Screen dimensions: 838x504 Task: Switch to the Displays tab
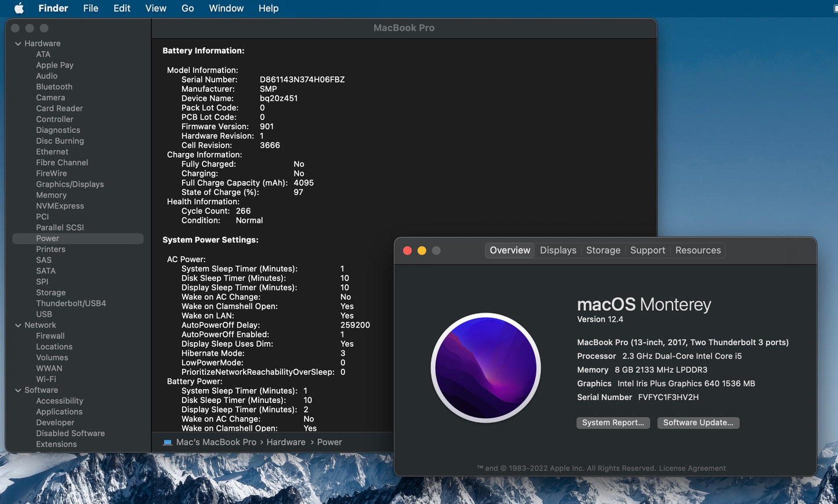click(558, 251)
